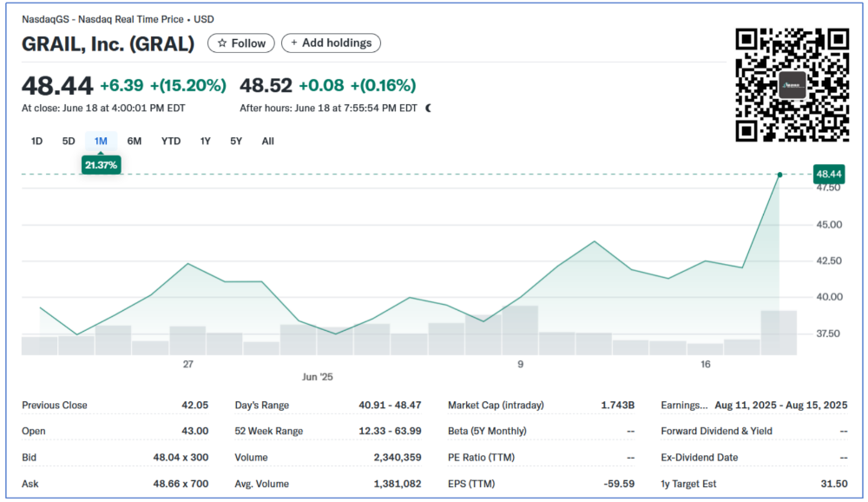Click the closing price 48.44
Viewport: 868px width, 502px height.
pyautogui.click(x=57, y=86)
